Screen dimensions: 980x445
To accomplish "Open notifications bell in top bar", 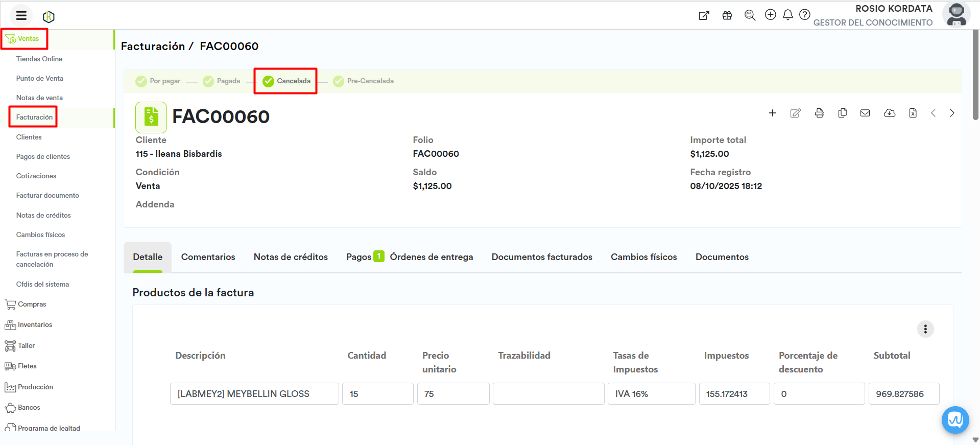I will click(787, 15).
